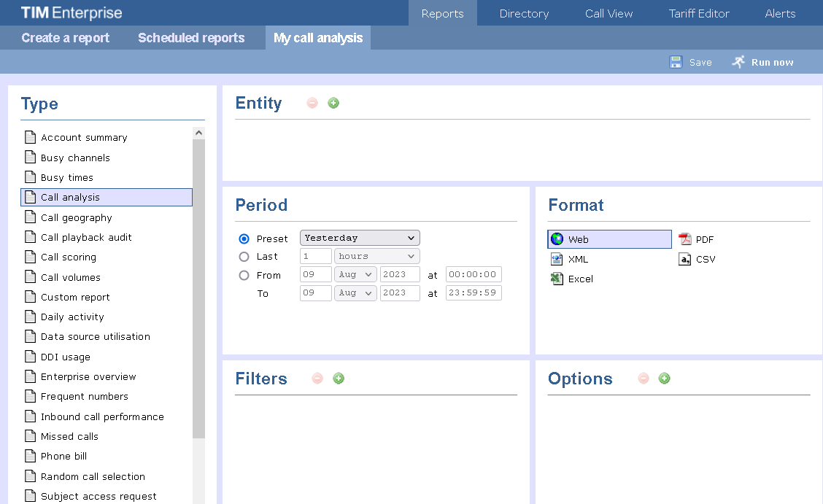Click the green plus icon beside Entity

pyautogui.click(x=333, y=103)
